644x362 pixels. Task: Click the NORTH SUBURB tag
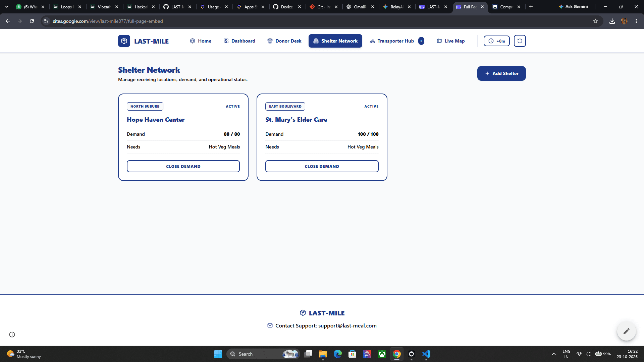pyautogui.click(x=145, y=106)
